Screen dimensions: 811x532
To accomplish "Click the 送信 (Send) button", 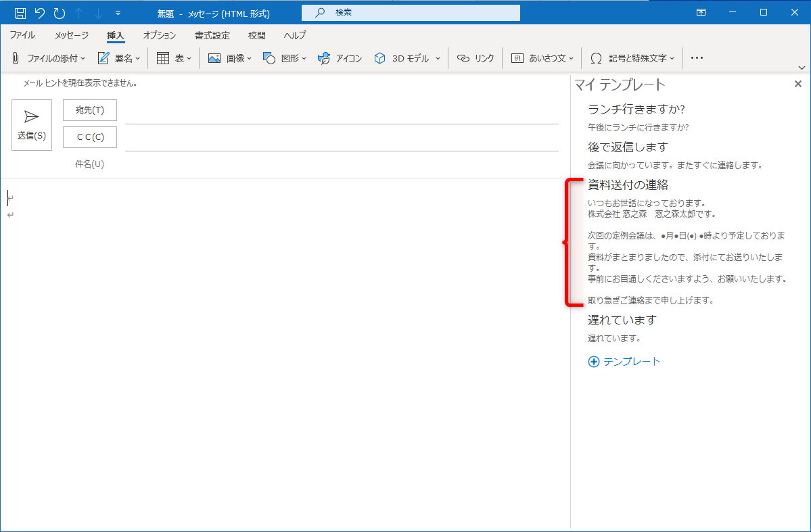I will tap(31, 124).
